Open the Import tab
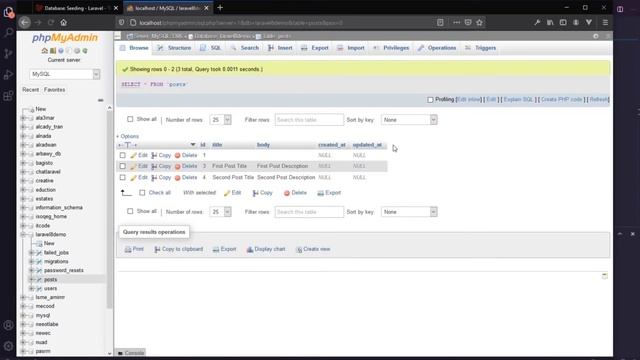 coord(351,48)
